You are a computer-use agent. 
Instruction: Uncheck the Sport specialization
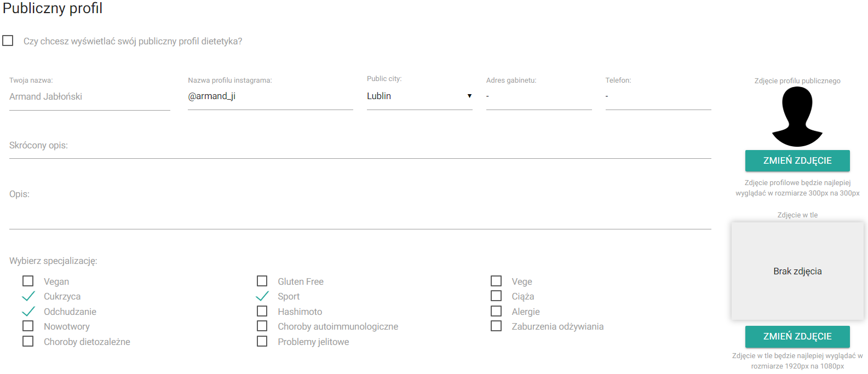[x=262, y=296]
